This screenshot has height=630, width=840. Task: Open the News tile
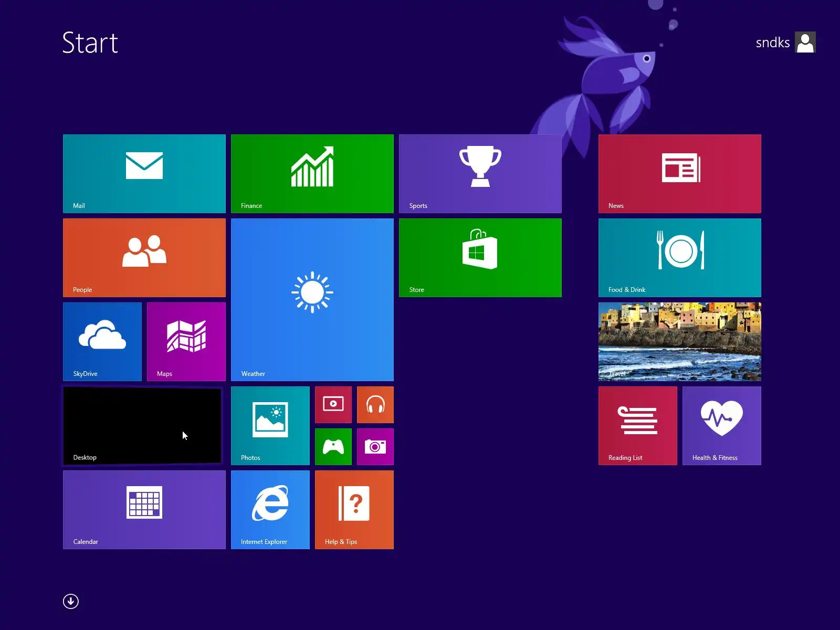680,174
